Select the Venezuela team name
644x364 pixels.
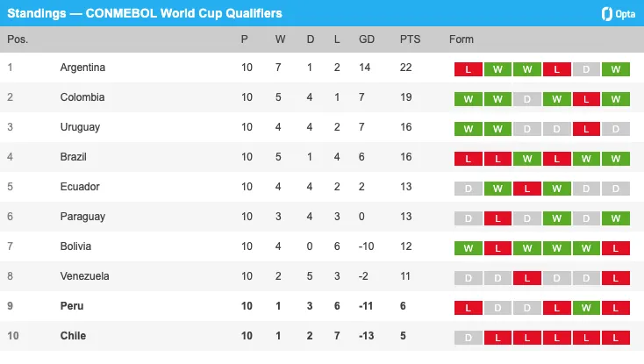(x=84, y=276)
